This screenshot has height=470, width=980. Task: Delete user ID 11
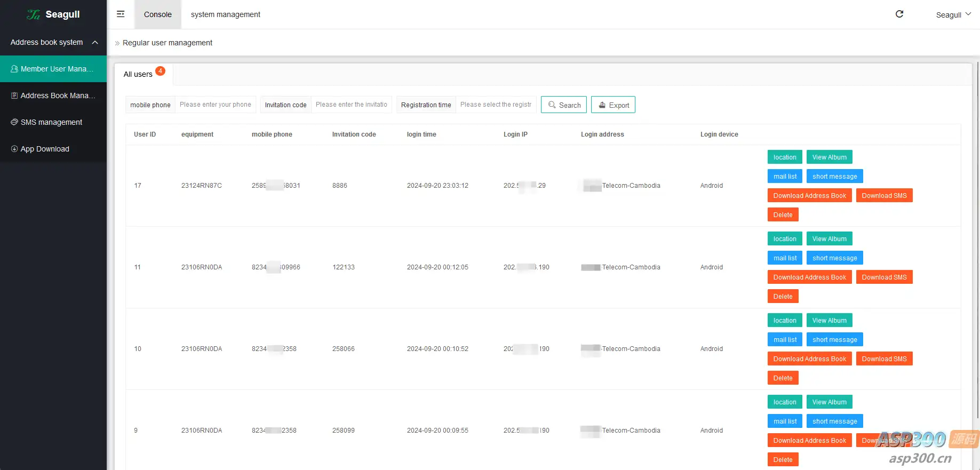pos(783,297)
